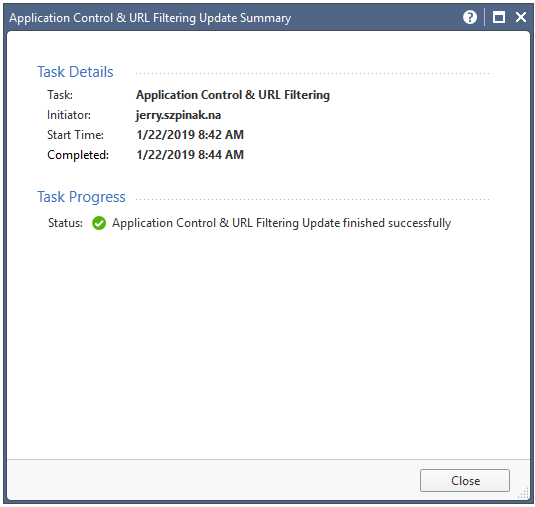The height and width of the screenshot is (507, 535).
Task: Click the Start Time value 8:42 AM
Action: tap(190, 135)
